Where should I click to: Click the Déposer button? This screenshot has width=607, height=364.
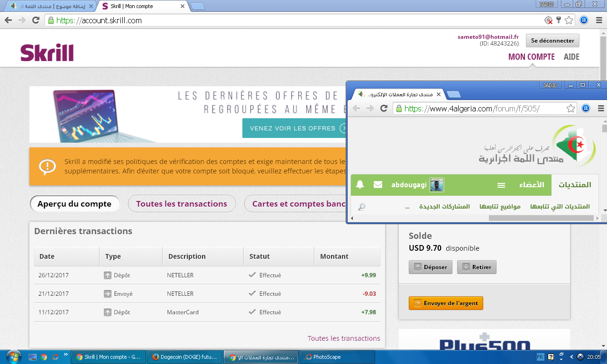pyautogui.click(x=431, y=267)
